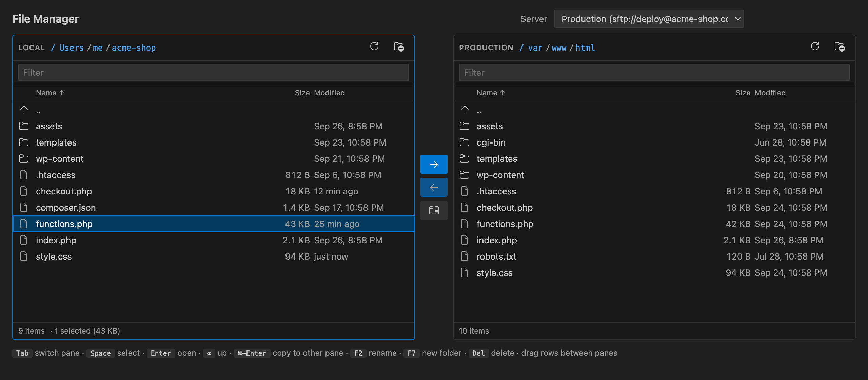Screen dimensions: 868x380
Task: Click file icon of production functions.php
Action: (x=465, y=224)
